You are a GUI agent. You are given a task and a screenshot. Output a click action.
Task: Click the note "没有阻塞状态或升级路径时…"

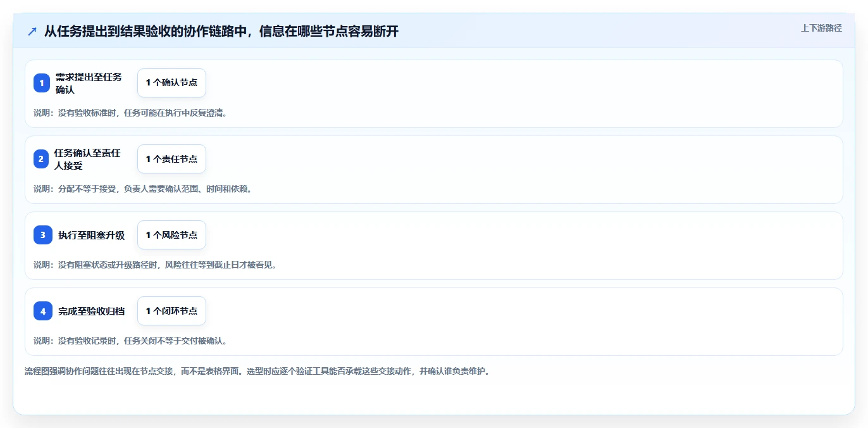click(155, 265)
